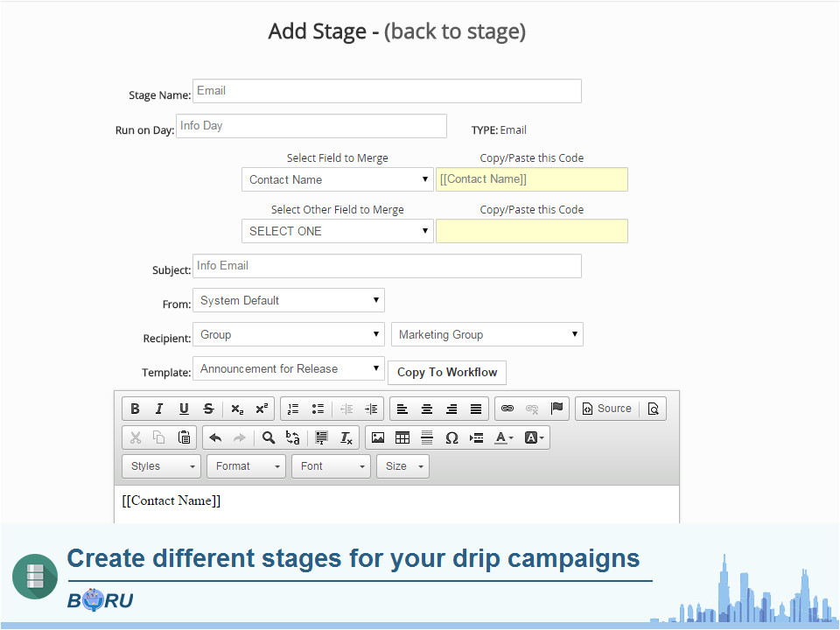The height and width of the screenshot is (630, 840).
Task: Insert a table in the editor
Action: pyautogui.click(x=402, y=437)
